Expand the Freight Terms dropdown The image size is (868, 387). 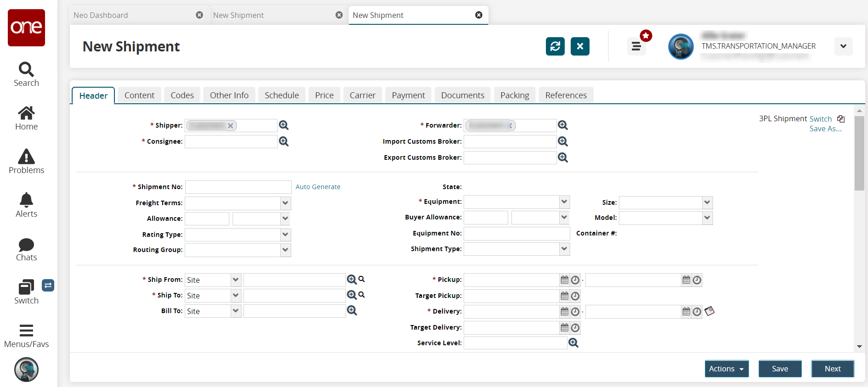pyautogui.click(x=285, y=203)
